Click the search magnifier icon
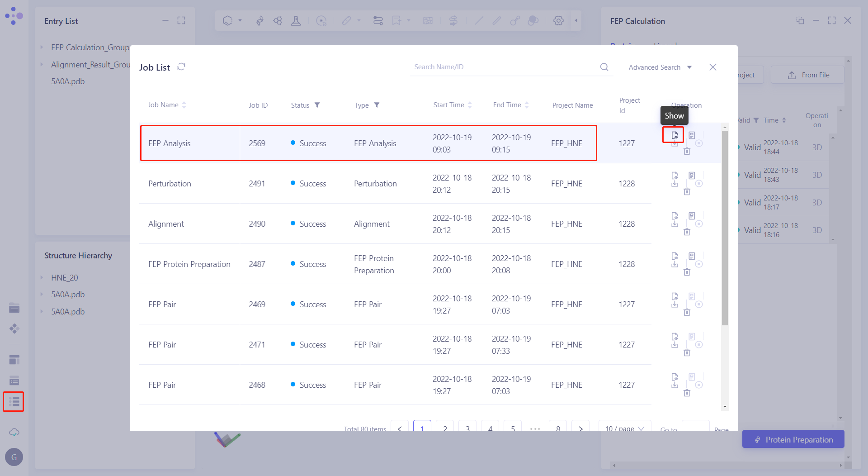The image size is (868, 476). [x=604, y=67]
